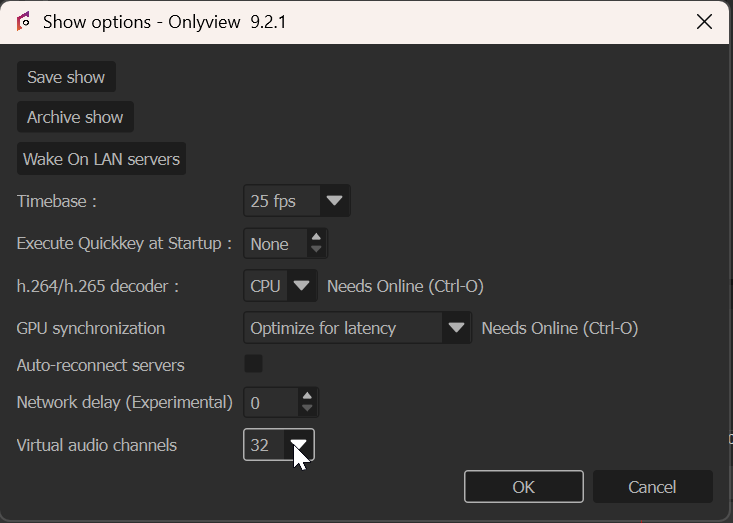Click the Timebase label text
The image size is (733, 523).
[x=57, y=201]
